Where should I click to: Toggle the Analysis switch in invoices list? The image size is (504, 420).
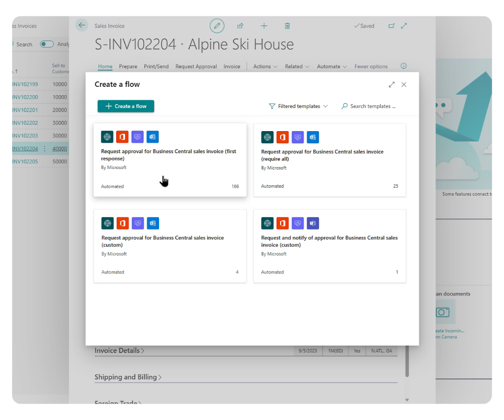pyautogui.click(x=47, y=44)
